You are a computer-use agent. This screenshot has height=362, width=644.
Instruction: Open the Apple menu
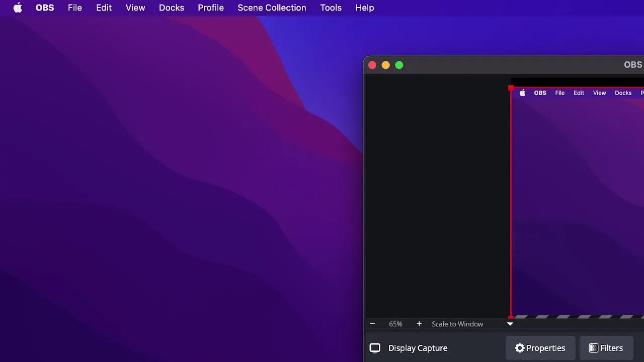click(x=18, y=8)
